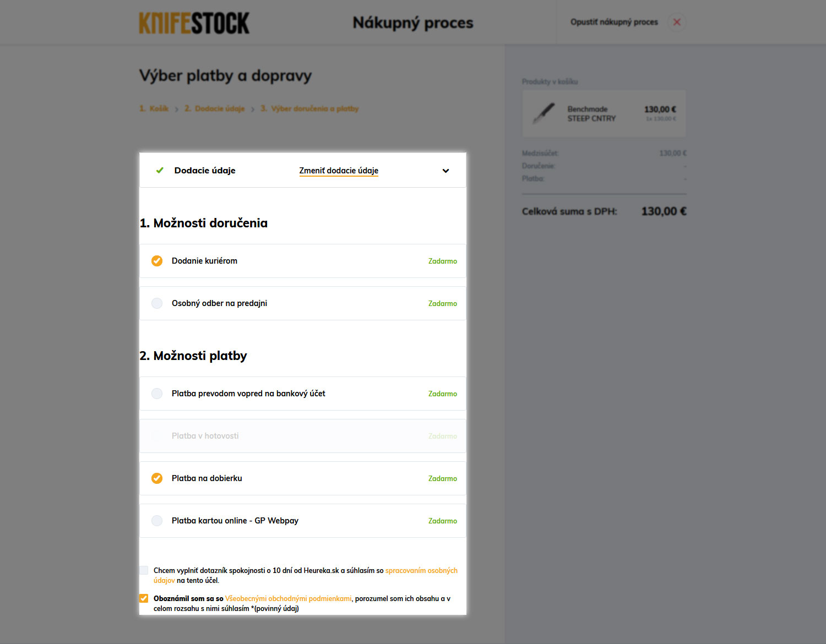826x644 pixels.
Task: Click the red X exit icon
Action: (x=677, y=22)
